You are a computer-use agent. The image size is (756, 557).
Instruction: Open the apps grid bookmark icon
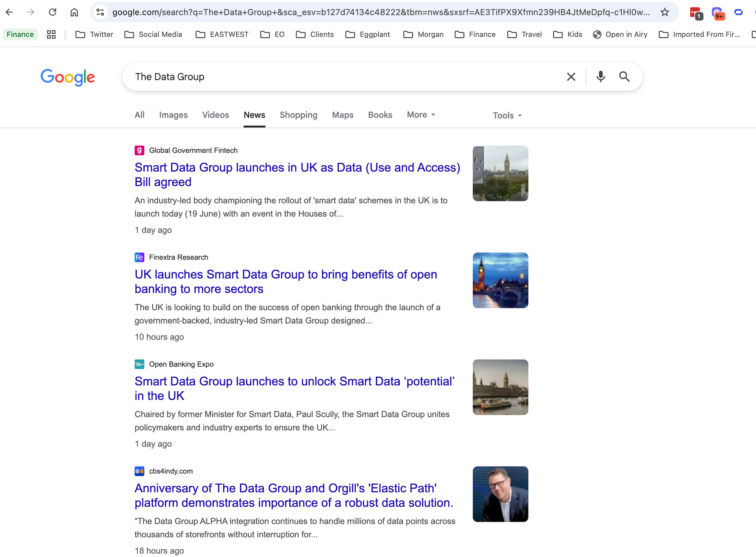51,34
